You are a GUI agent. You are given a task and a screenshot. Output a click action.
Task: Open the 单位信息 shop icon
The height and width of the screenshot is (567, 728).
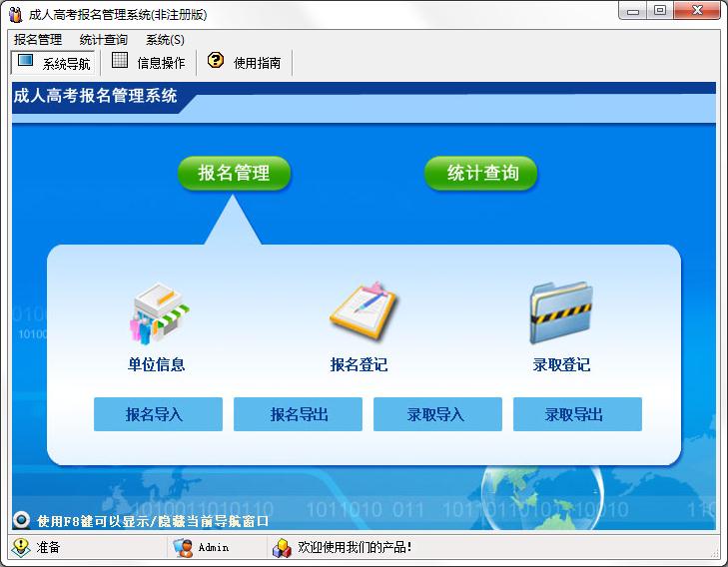tap(159, 312)
